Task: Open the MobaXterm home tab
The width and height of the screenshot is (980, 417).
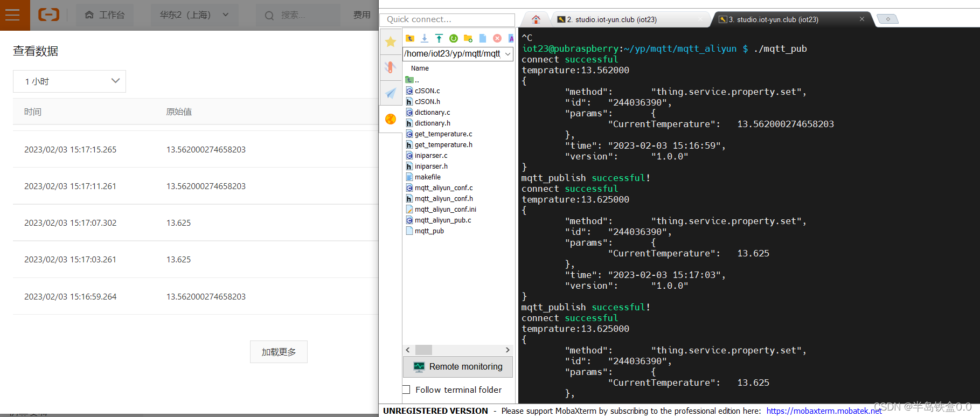Action: pyautogui.click(x=536, y=19)
